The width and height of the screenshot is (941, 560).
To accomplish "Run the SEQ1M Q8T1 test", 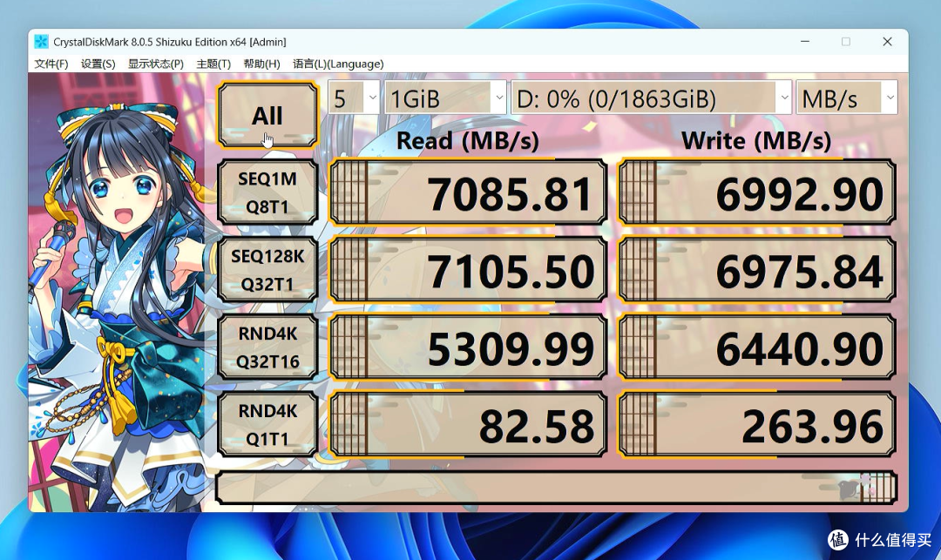I will pos(267,192).
